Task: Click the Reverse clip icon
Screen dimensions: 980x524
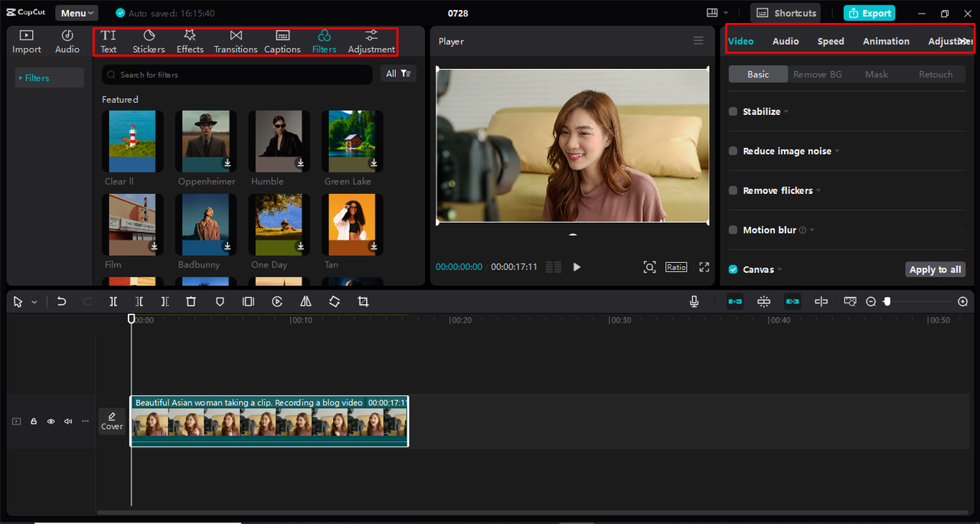Action: point(277,302)
